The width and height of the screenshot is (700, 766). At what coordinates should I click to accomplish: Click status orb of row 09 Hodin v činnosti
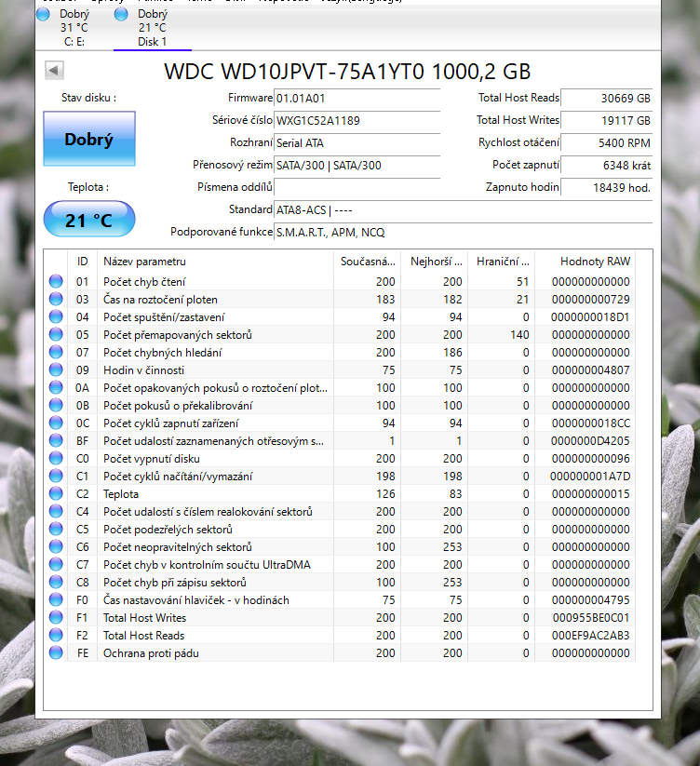56,370
